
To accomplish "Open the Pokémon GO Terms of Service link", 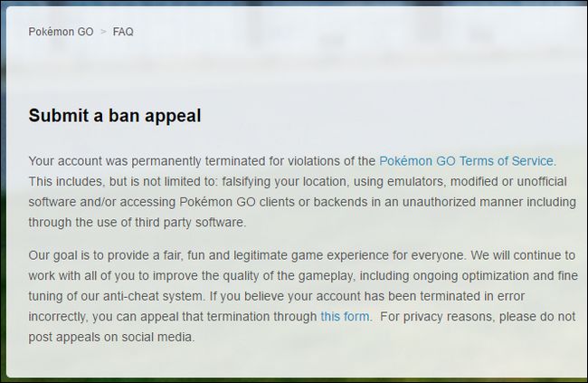I will coord(466,161).
